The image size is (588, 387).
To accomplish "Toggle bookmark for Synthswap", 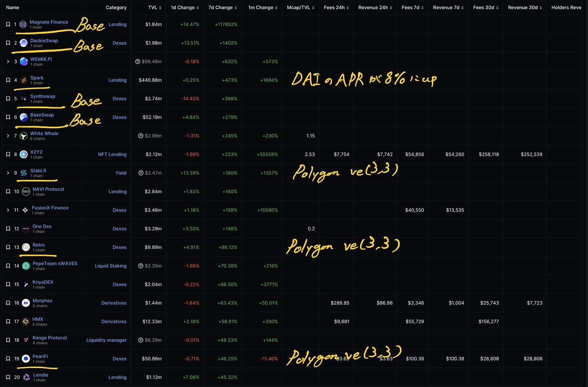I will coord(8,99).
